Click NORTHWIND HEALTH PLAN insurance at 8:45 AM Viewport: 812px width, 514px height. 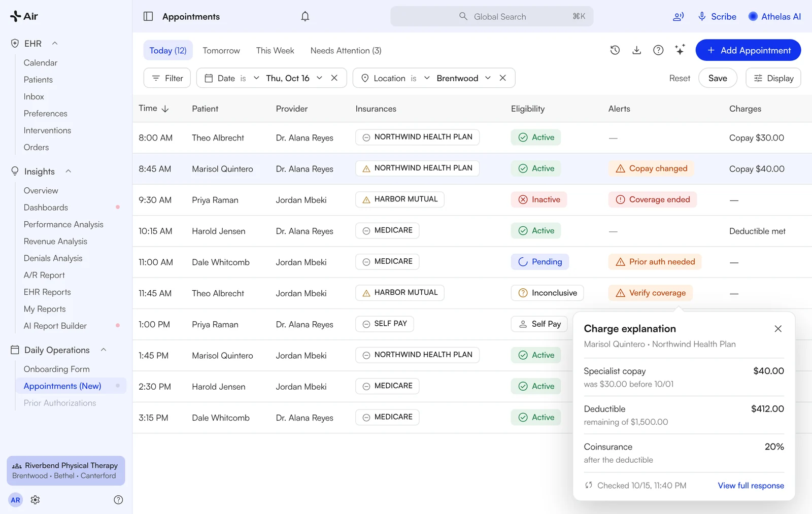(418, 168)
